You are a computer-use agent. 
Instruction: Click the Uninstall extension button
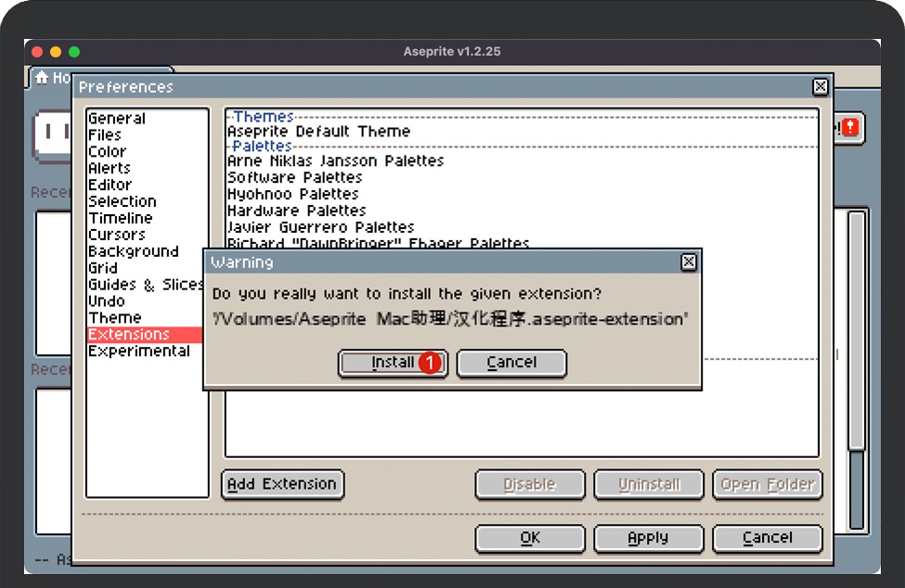[649, 485]
